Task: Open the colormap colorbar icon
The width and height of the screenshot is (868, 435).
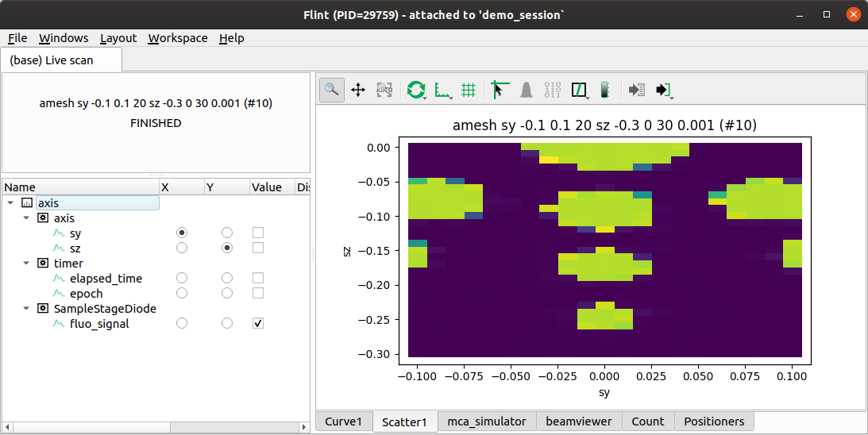Action: point(605,90)
